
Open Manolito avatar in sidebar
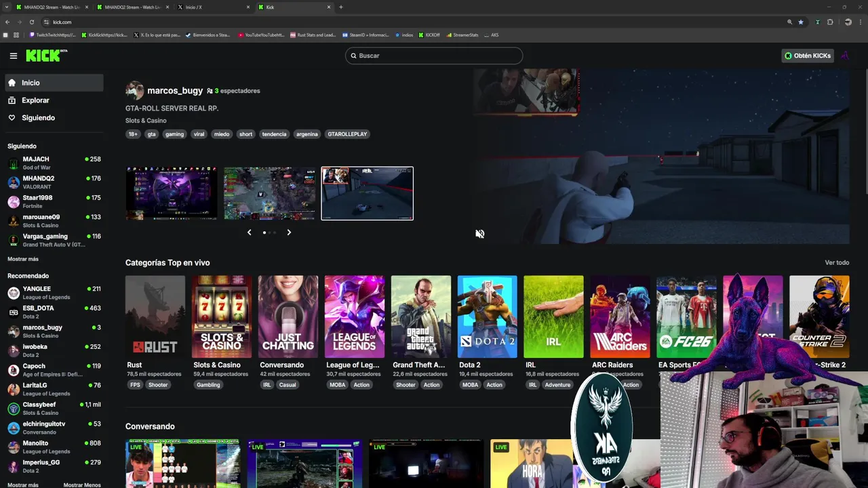14,447
